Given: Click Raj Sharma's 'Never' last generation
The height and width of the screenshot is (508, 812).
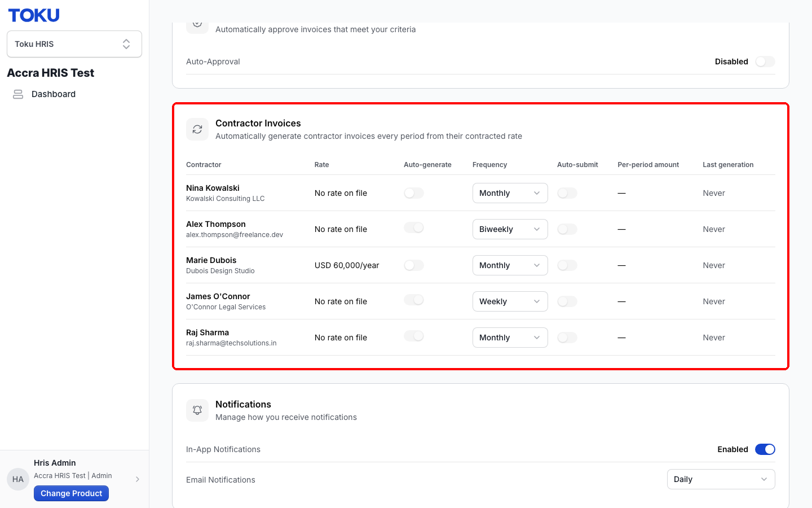Looking at the screenshot, I should click(714, 338).
